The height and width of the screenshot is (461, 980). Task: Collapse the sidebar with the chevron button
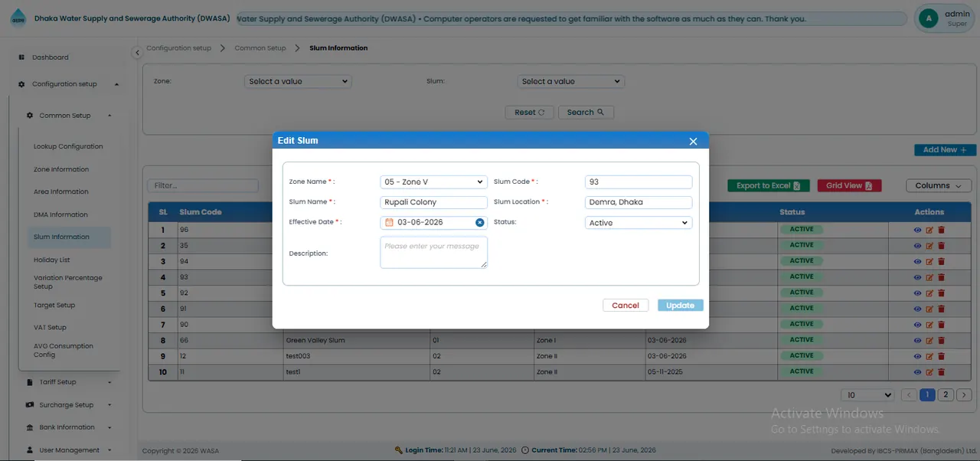(x=137, y=53)
